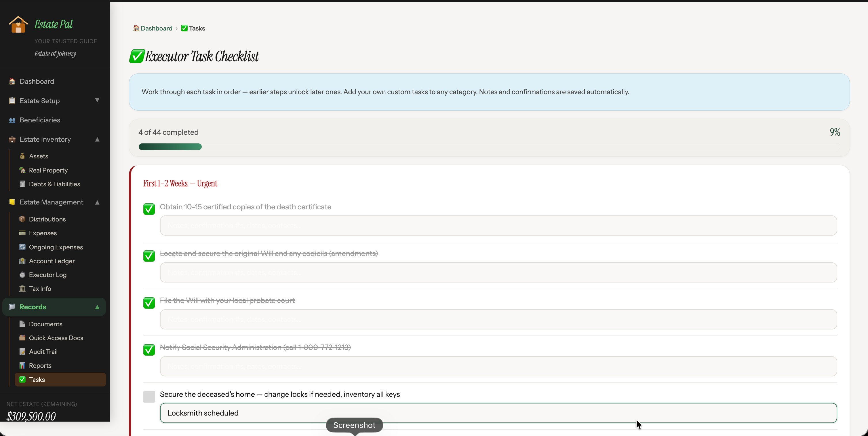Click the Documents page icon
Viewport: 868px width, 436px height.
tap(22, 324)
